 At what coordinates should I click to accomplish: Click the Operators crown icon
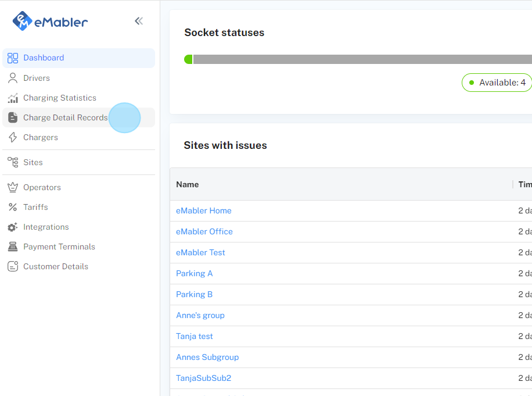click(13, 187)
